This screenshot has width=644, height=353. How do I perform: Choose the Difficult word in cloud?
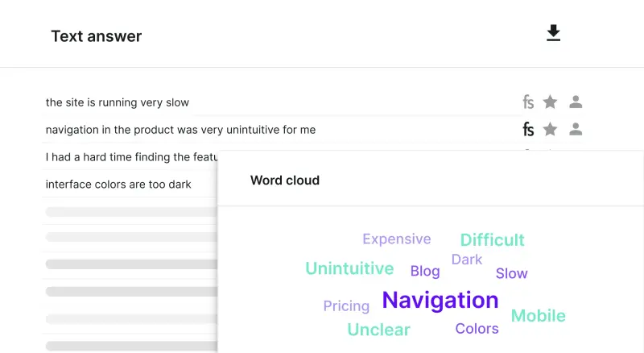tap(492, 240)
